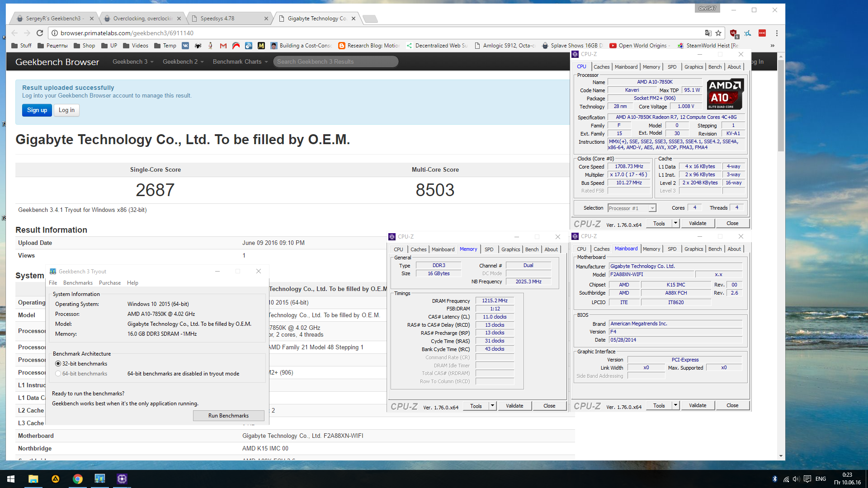The image size is (868, 488).
Task: Expand the Geekbench 3 nav dropdown
Action: coord(133,62)
